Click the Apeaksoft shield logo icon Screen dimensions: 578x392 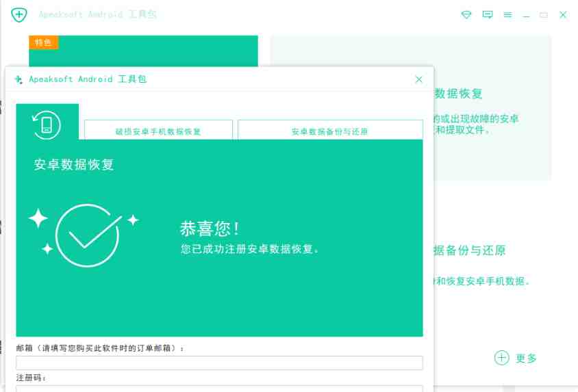point(18,15)
